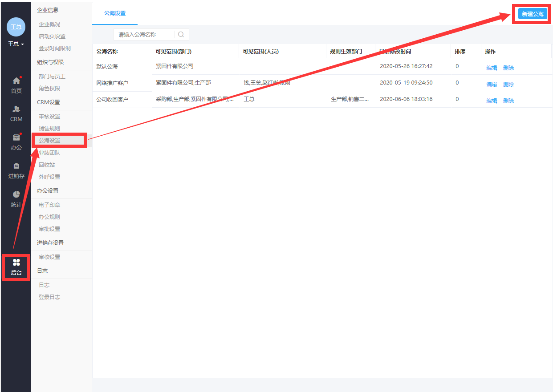Viewport: 553px width, 392px height.
Task: Click 企业信息 section heading
Action: click(48, 10)
